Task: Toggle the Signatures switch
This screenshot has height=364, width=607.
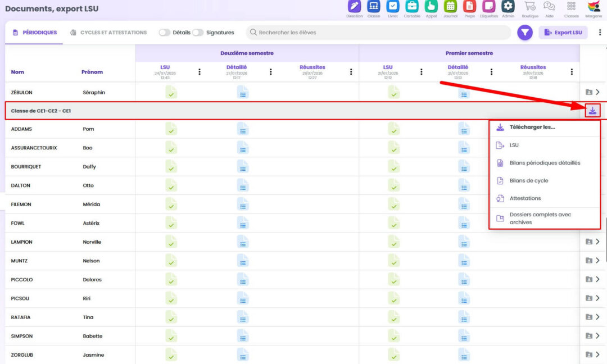Action: click(198, 33)
